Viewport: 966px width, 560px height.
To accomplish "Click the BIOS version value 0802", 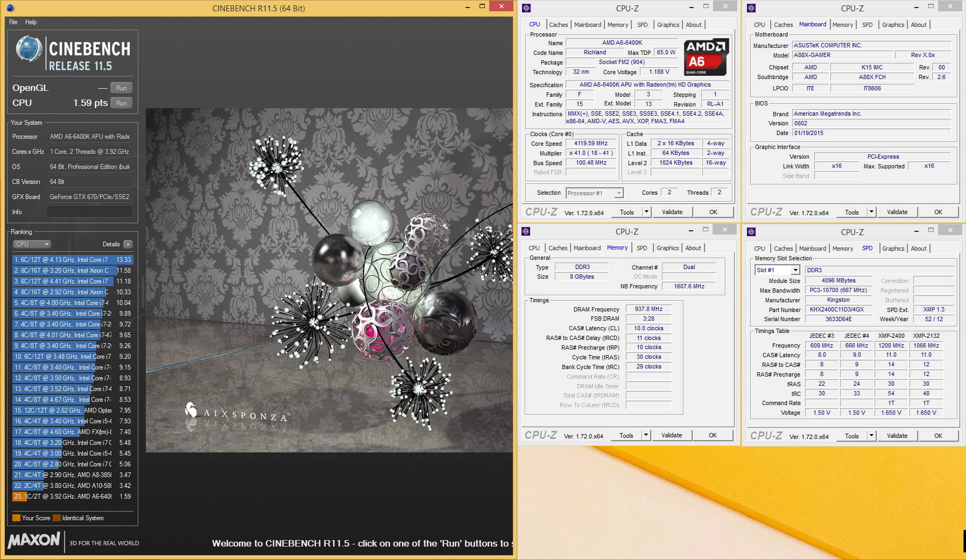I will [872, 123].
